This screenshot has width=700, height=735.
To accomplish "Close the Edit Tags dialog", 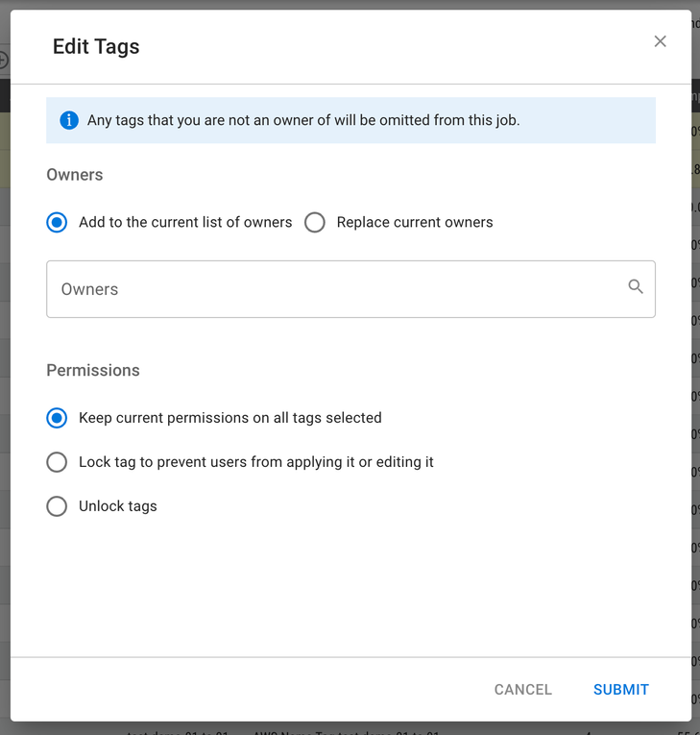I will [660, 41].
